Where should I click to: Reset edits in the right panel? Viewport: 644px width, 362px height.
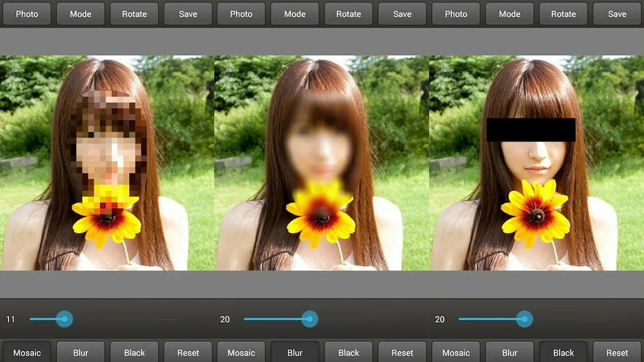(617, 352)
